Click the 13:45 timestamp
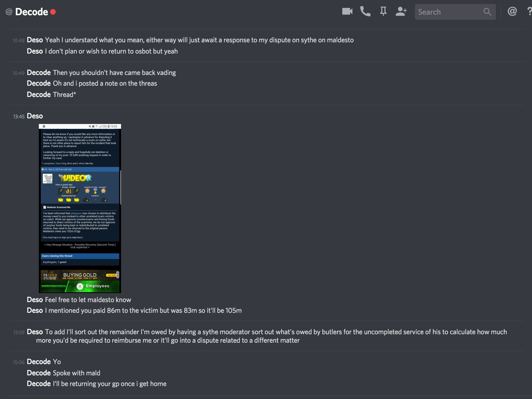This screenshot has width=532, height=399. [19, 116]
